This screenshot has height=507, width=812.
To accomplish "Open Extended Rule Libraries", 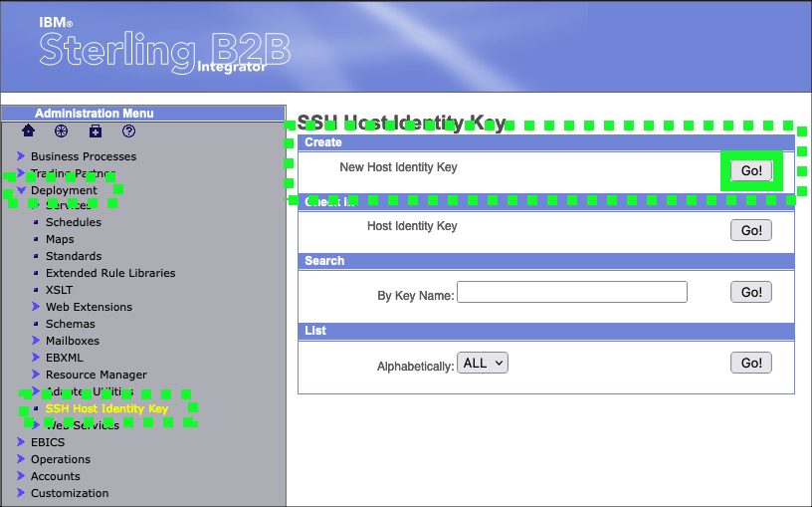I will click(x=110, y=273).
